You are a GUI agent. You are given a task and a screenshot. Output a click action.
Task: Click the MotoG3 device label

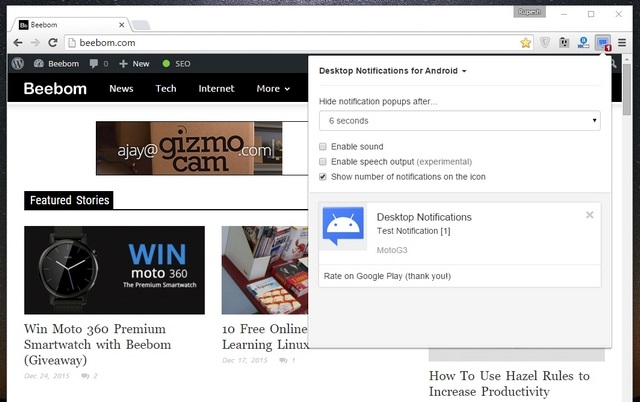click(x=392, y=250)
